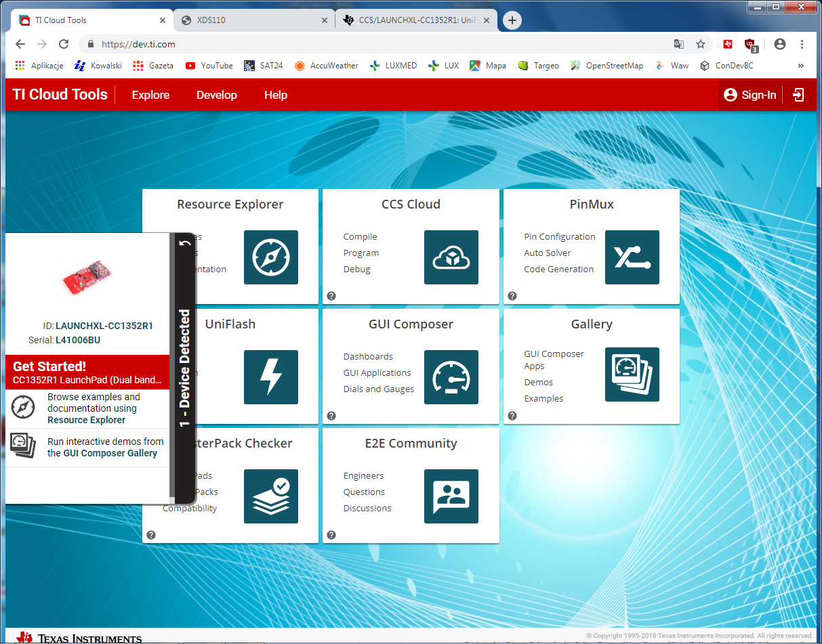Viewport: 822px width, 644px height.
Task: Open the UniFlash lightning bolt icon
Action: coord(271,377)
